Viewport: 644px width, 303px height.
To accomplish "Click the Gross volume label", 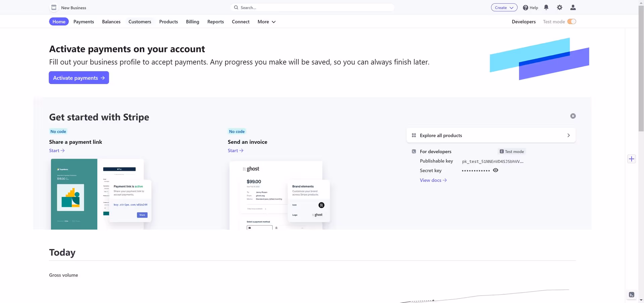I will [x=63, y=275].
